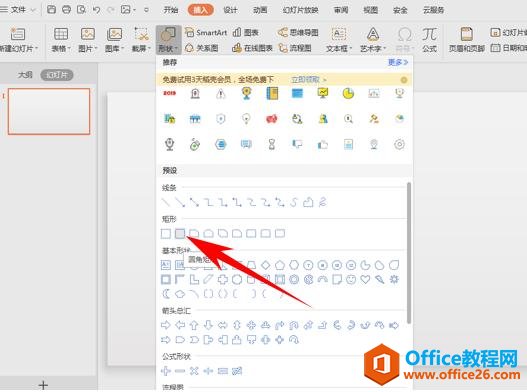
Task: Choose the left-right block arrow shape
Action: [x=222, y=325]
